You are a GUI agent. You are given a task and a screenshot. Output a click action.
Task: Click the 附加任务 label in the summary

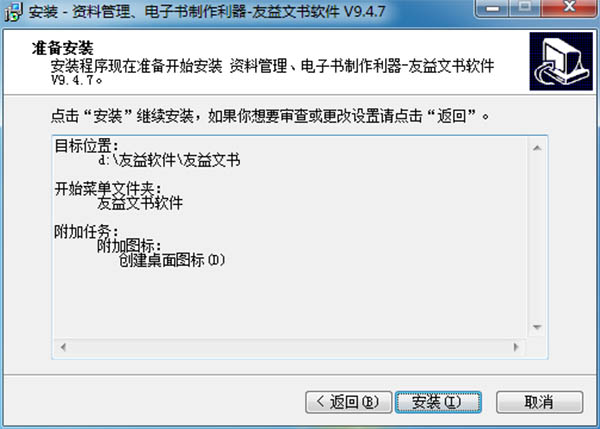[x=86, y=232]
